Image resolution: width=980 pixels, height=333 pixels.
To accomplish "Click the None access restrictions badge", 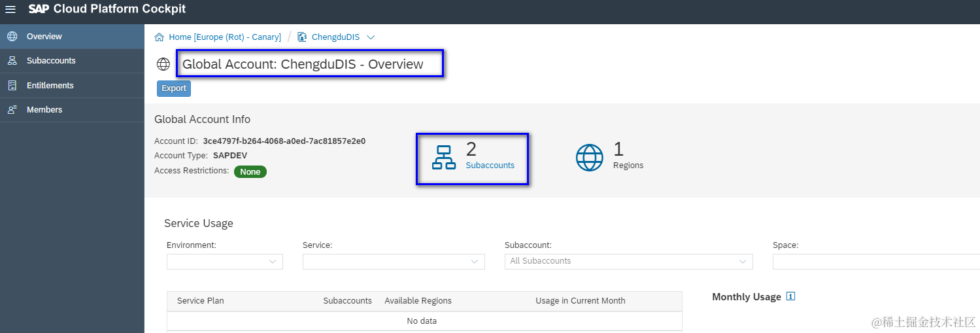I will [x=250, y=172].
